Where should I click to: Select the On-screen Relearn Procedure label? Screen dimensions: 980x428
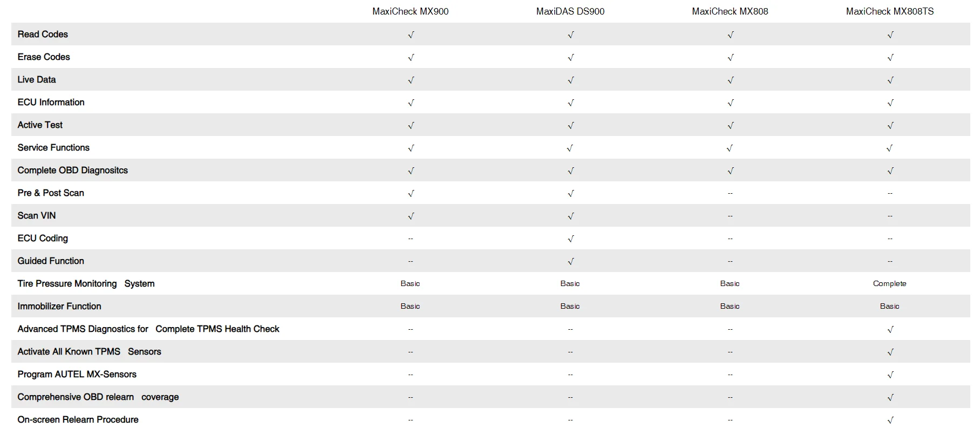pos(78,419)
